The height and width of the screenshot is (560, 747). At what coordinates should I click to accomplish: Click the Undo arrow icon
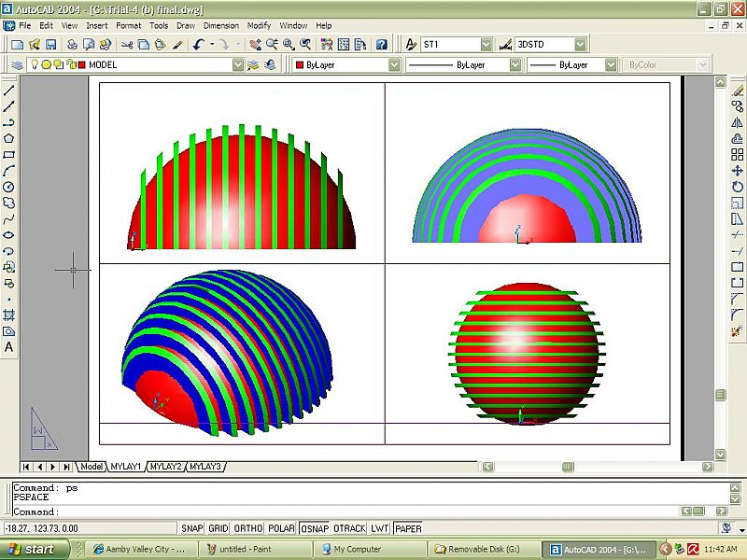pos(199,44)
